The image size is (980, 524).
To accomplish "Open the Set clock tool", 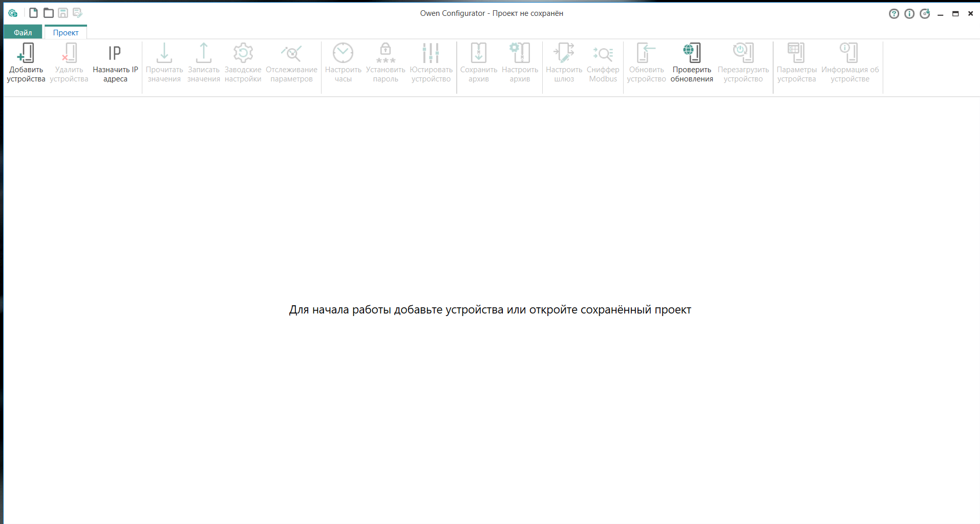I will click(343, 53).
